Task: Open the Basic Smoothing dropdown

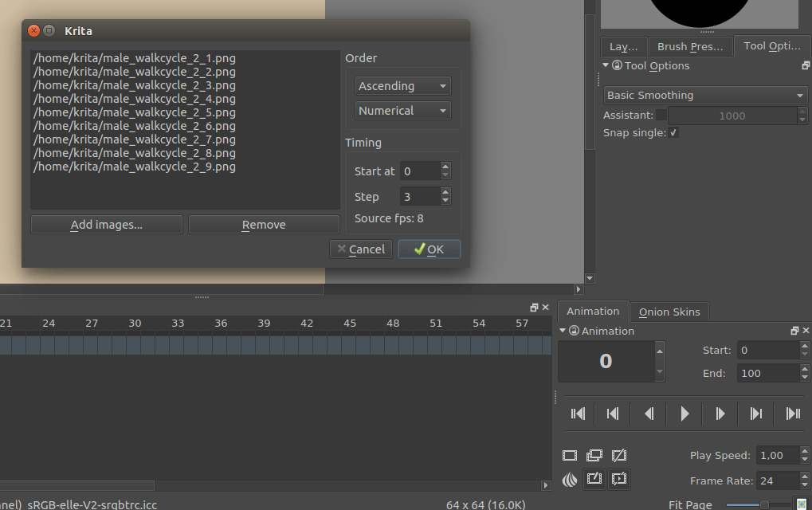Action: [x=704, y=94]
